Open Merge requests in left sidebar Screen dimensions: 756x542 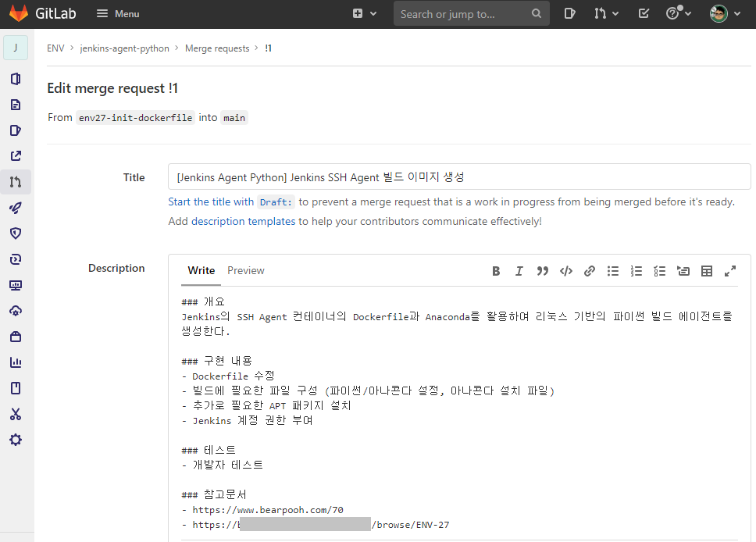[16, 182]
